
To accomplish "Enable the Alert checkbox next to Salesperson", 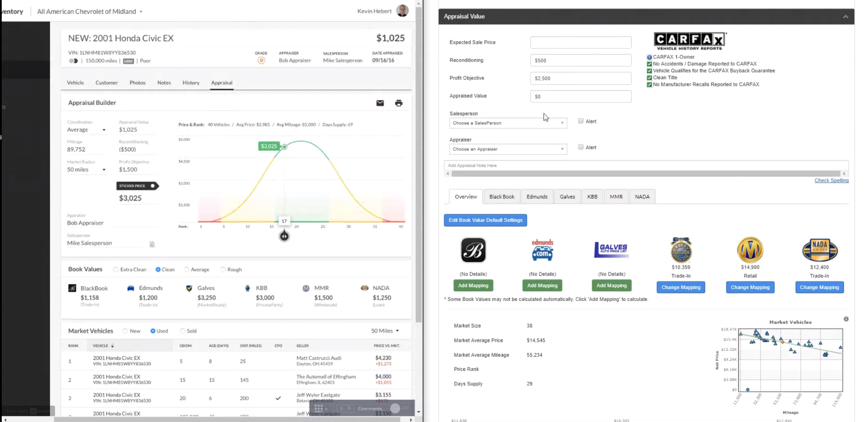I will pos(581,121).
